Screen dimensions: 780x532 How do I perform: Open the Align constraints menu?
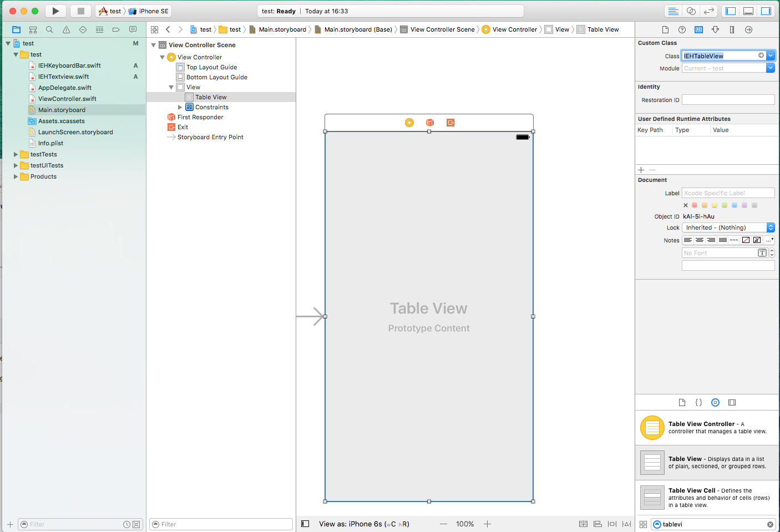pos(597,524)
